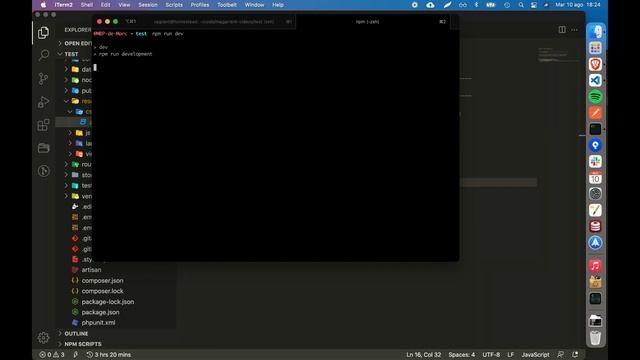Open composer.json in the Explorer

click(x=102, y=280)
